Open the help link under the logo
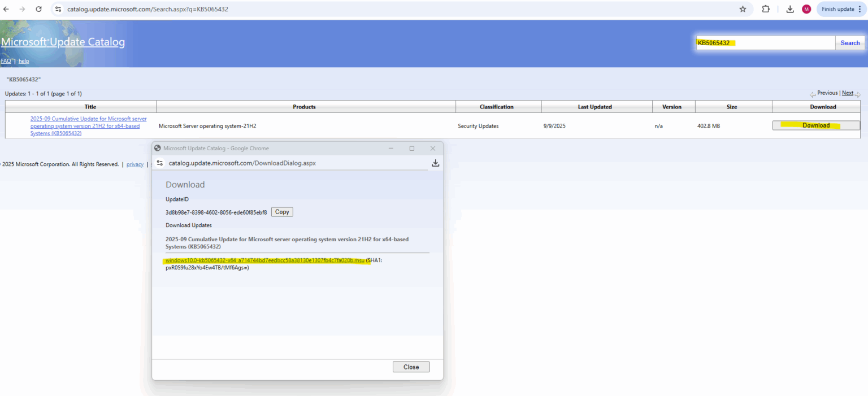 click(x=24, y=61)
